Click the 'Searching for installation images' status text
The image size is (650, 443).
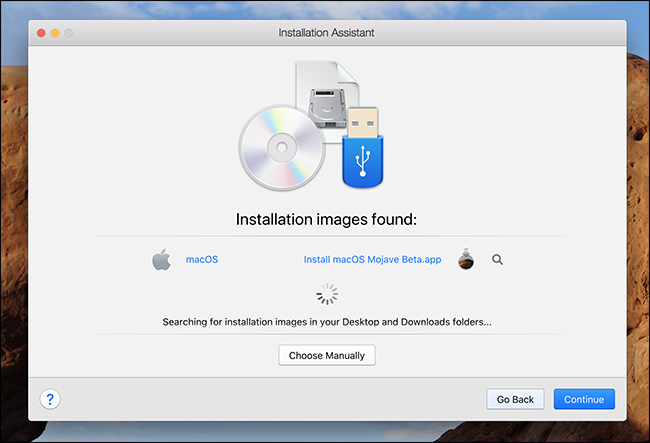click(x=327, y=322)
